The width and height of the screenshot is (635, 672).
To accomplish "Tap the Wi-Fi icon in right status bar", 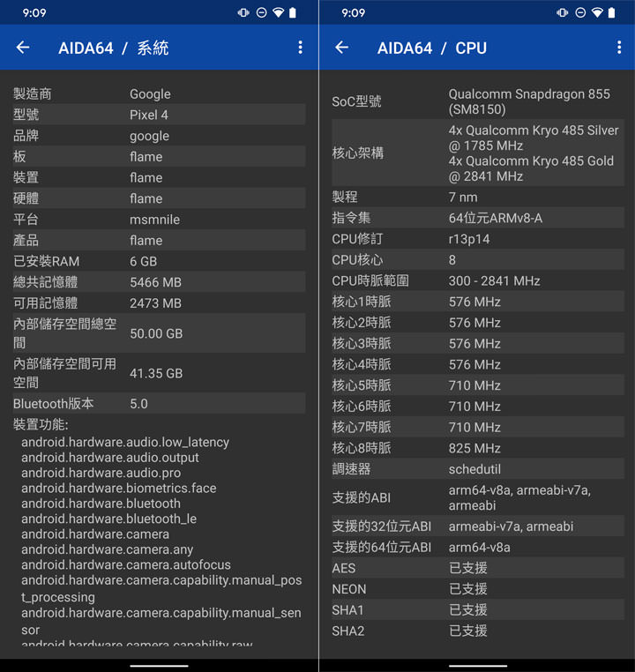I will point(597,13).
